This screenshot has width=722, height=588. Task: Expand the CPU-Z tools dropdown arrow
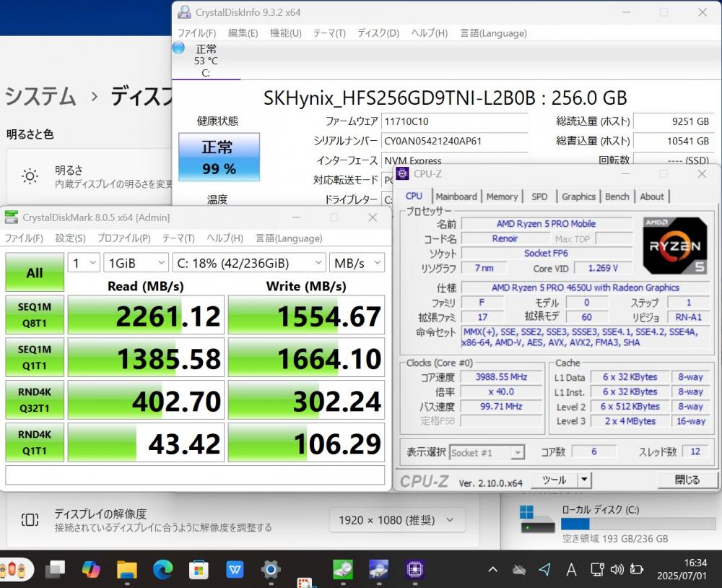[584, 480]
